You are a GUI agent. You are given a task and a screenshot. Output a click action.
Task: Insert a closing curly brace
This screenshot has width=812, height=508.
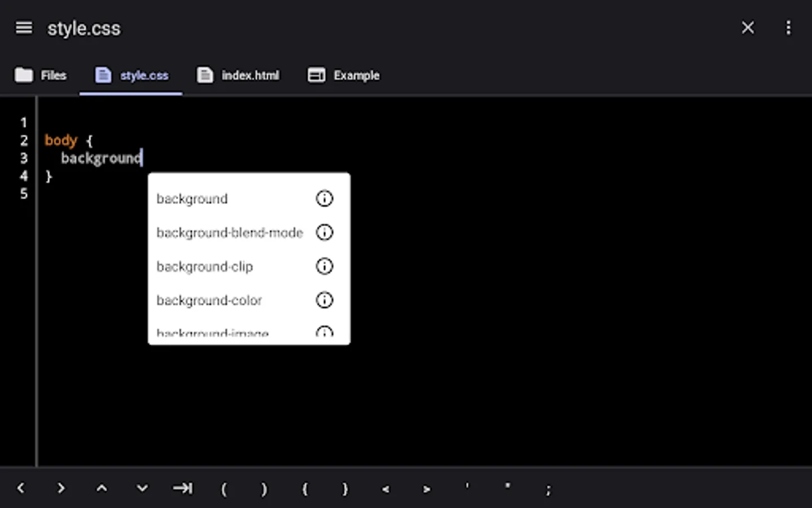pos(345,489)
